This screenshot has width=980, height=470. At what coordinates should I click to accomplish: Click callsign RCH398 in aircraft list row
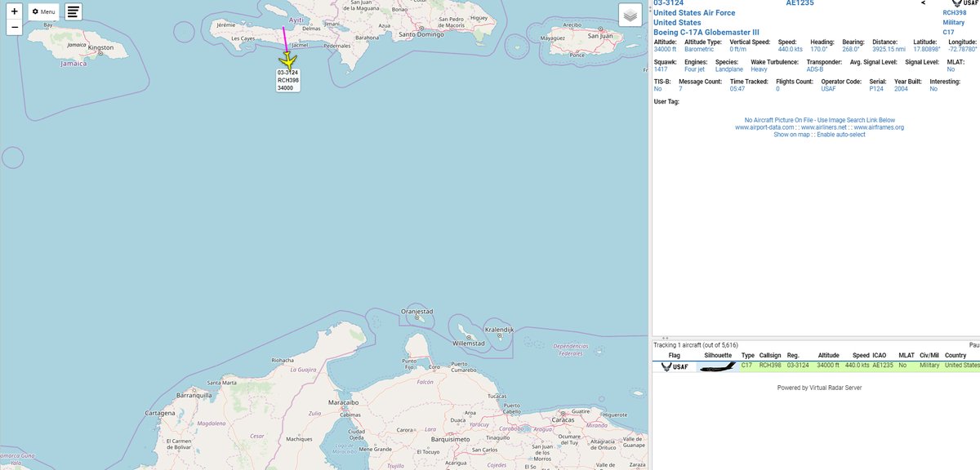pyautogui.click(x=770, y=366)
